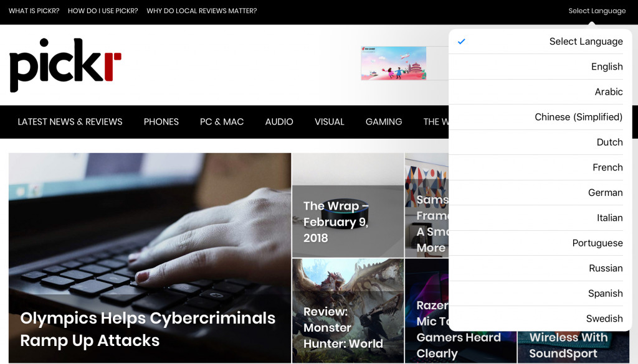Open the Gaming category
The image size is (638, 364).
click(x=384, y=122)
